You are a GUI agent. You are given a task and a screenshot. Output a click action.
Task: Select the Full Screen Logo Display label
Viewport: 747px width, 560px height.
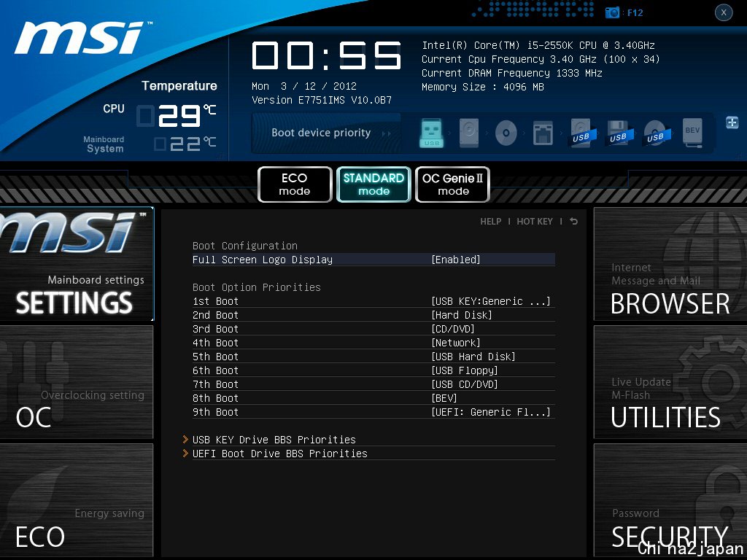[263, 260]
